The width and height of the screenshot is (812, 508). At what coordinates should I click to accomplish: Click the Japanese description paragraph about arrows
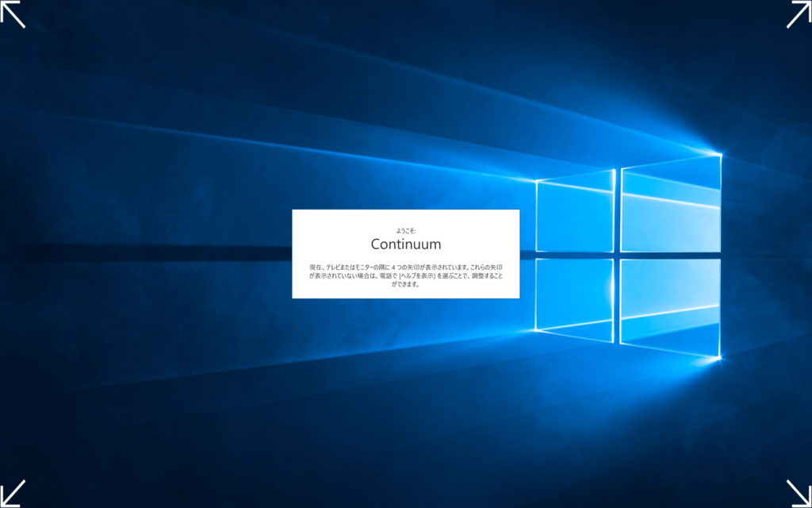pyautogui.click(x=406, y=275)
